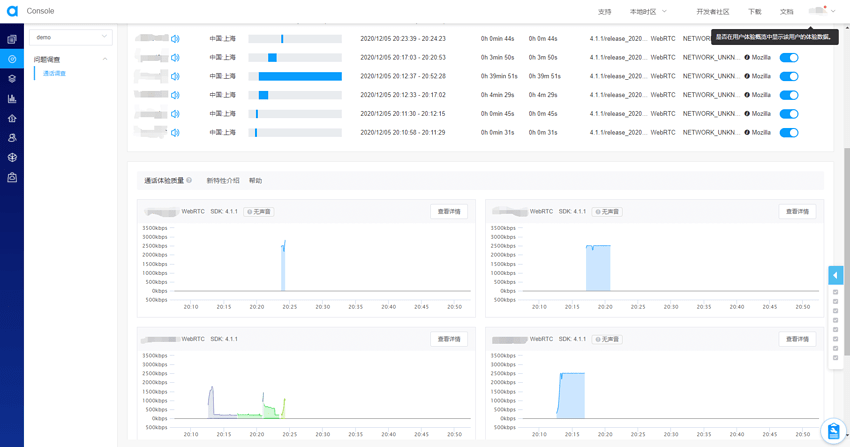Click speaker icon in the 20:17:03 row
This screenshot has height=447, width=850.
pyautogui.click(x=175, y=57)
